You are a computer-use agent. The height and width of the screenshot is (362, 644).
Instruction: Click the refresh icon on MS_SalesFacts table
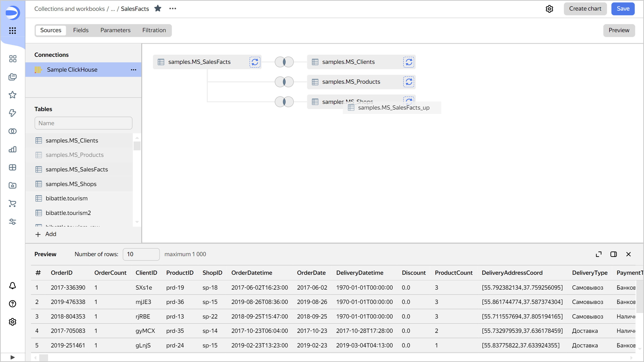[254, 62]
